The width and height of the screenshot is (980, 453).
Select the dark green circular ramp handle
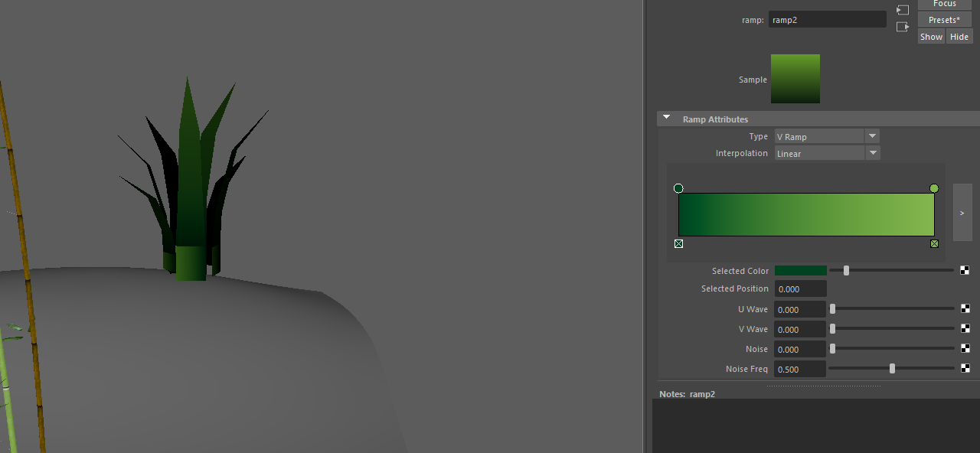678,188
